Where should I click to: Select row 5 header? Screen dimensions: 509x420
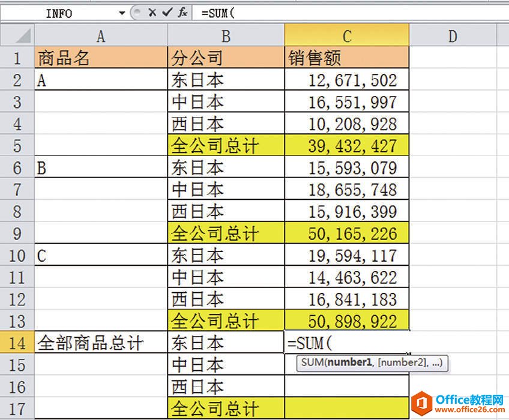coord(17,145)
